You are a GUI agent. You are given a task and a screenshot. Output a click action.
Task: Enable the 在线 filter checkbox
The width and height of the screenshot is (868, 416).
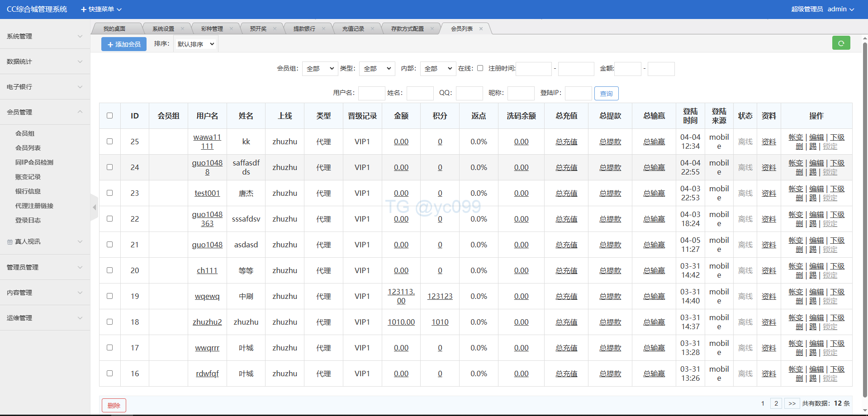point(480,68)
